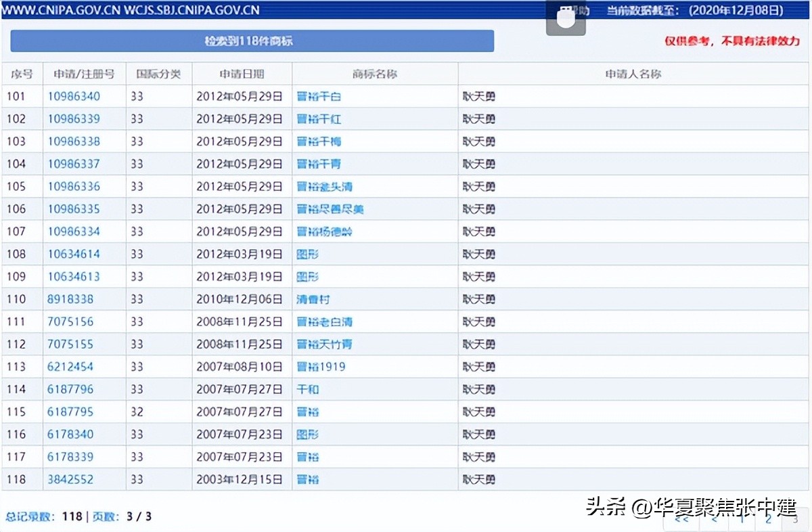Open the trademark 冒裕干白 details

pyautogui.click(x=318, y=96)
